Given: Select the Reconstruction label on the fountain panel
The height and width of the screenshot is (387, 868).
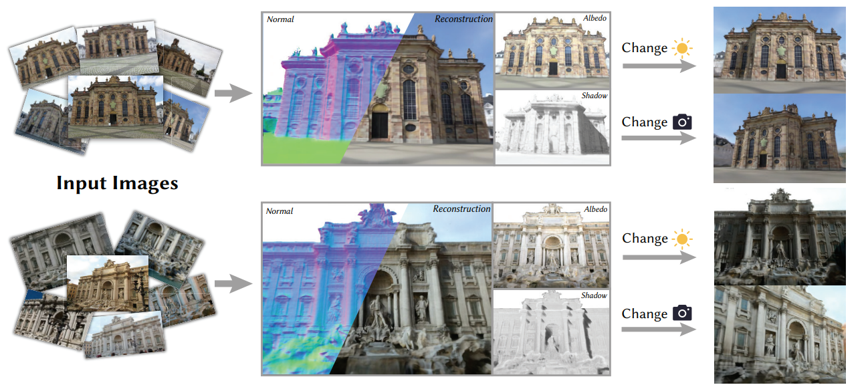Looking at the screenshot, I should tap(461, 209).
